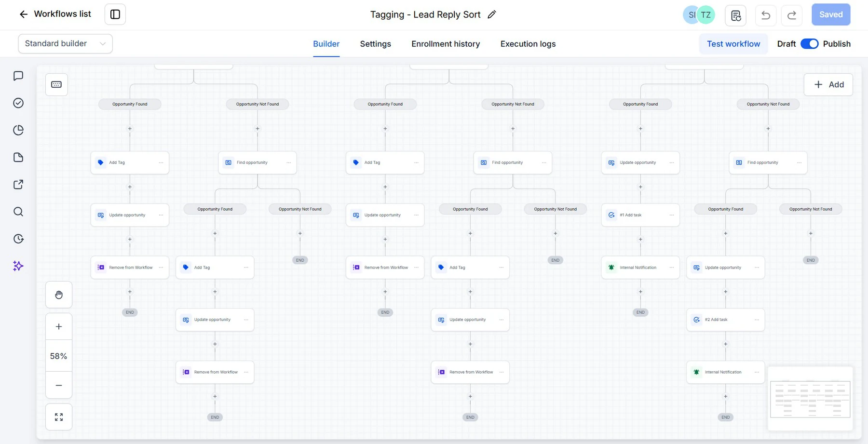
Task: Show keyboard shortcuts on canvas
Action: 56,84
